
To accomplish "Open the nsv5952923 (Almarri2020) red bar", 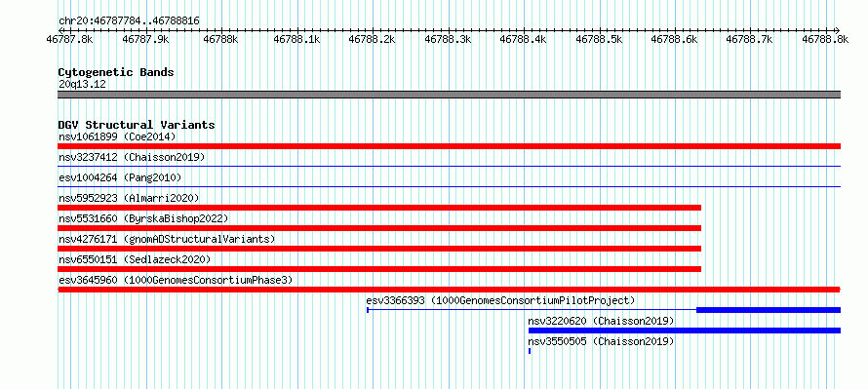I will tap(379, 208).
